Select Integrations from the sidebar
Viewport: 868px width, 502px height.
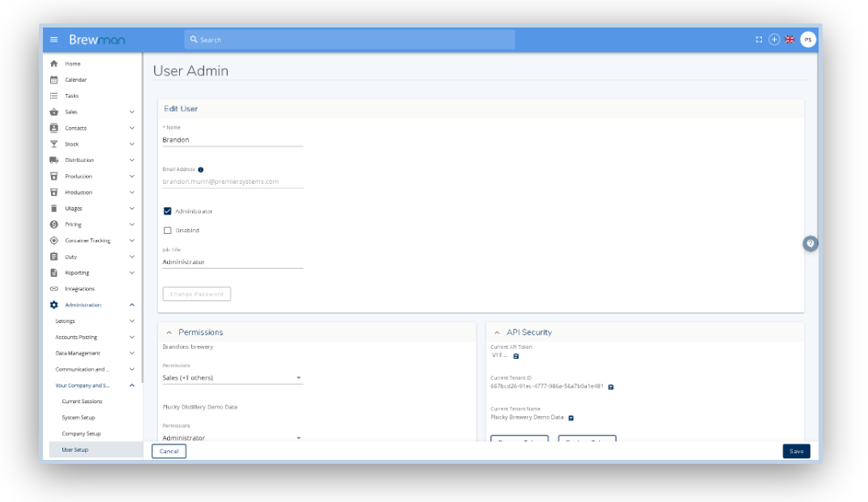click(x=80, y=288)
